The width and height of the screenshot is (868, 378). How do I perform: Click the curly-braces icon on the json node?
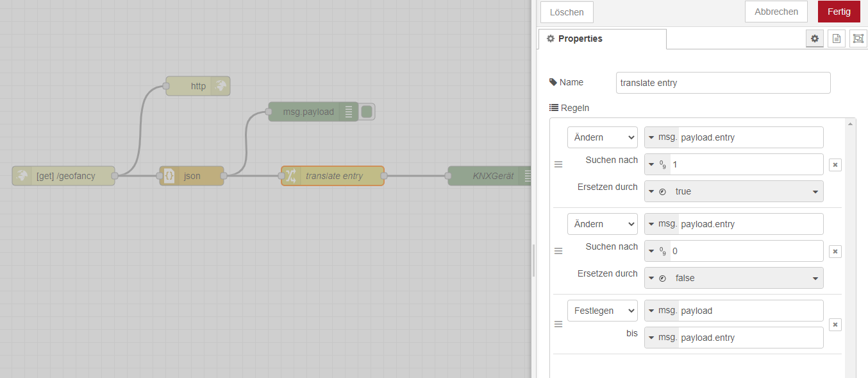(x=169, y=176)
